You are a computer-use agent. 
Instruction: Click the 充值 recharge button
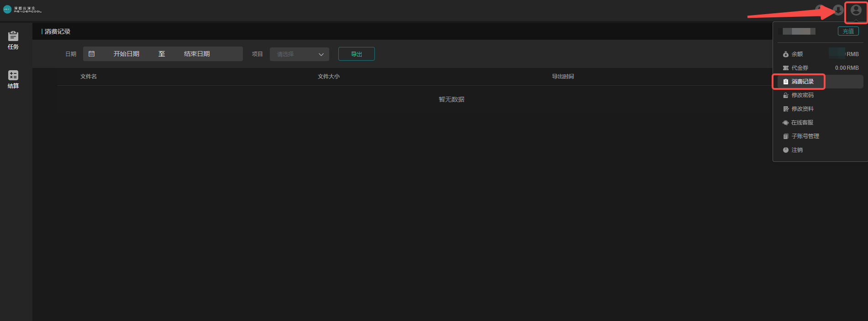pos(848,31)
